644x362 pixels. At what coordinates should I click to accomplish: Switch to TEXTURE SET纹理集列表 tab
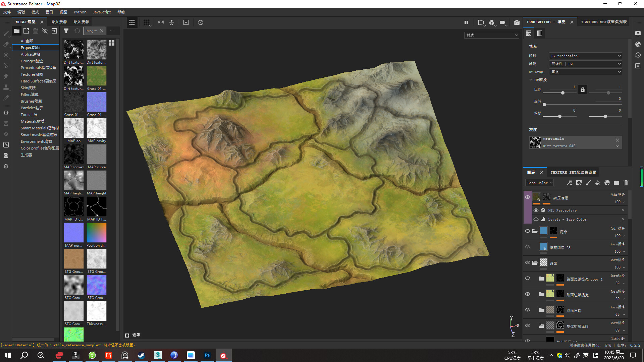[x=604, y=22]
